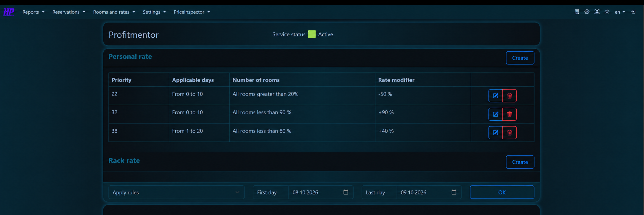Image resolution: width=644 pixels, height=215 pixels.
Task: Open the PriceInspector menu
Action: point(191,12)
